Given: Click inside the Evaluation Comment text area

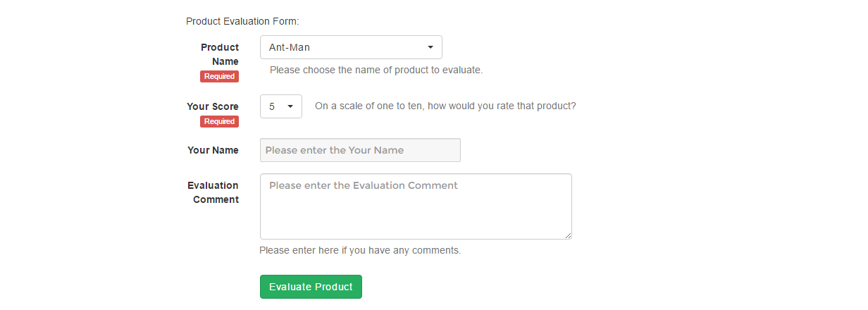Looking at the screenshot, I should click(416, 206).
